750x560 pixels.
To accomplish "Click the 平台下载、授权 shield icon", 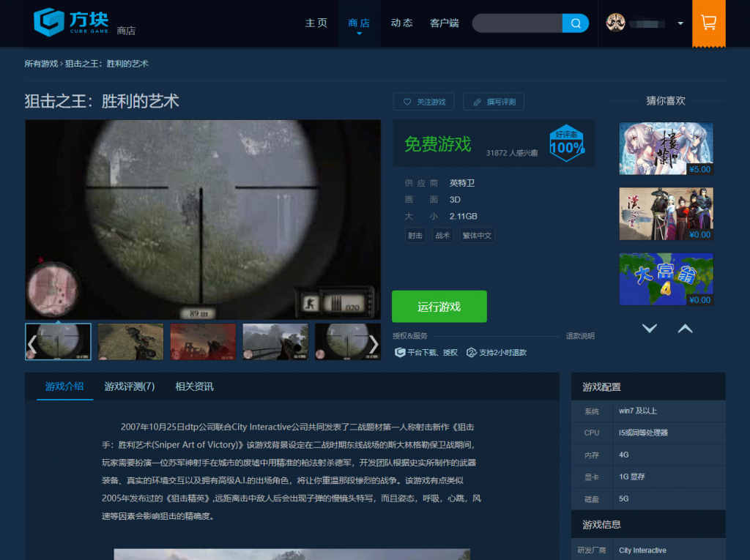I will (x=400, y=352).
